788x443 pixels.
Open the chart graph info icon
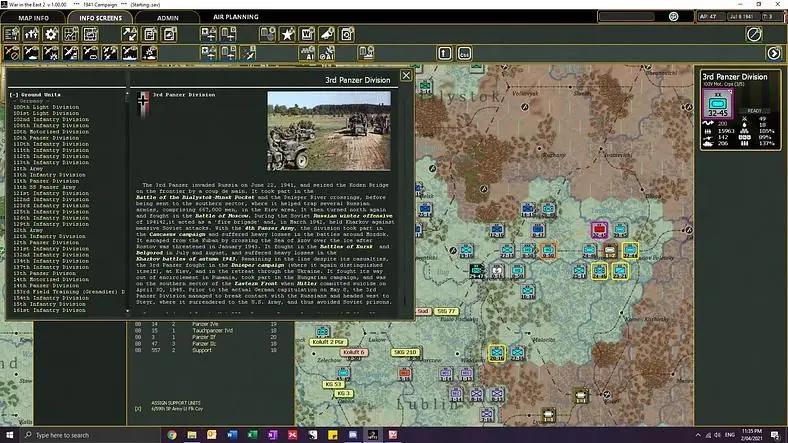[x=71, y=34]
